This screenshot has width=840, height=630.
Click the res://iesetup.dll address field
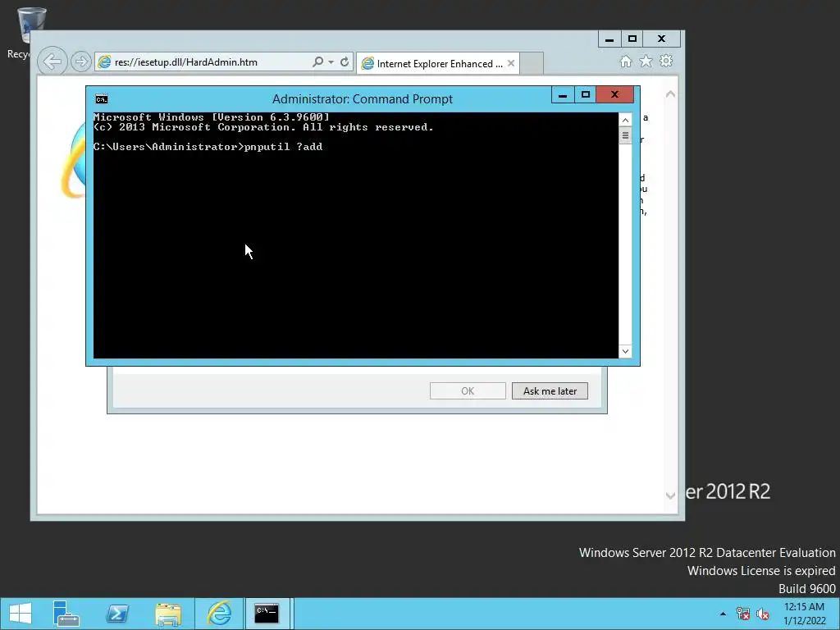click(203, 62)
